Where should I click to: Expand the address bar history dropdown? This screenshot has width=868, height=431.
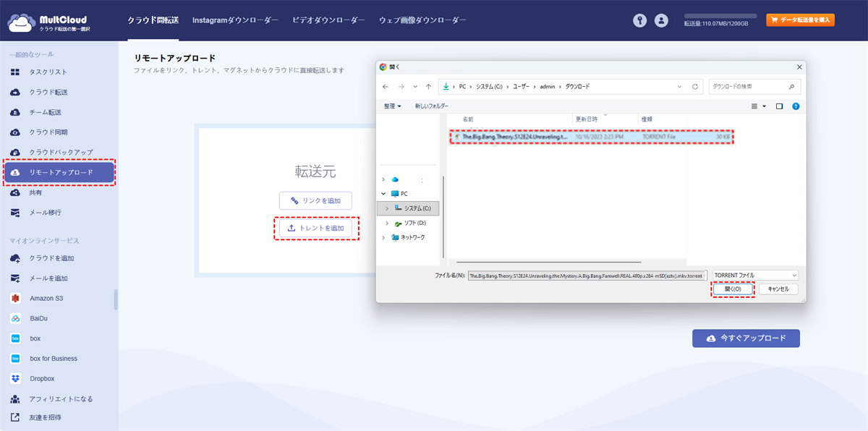coord(680,86)
